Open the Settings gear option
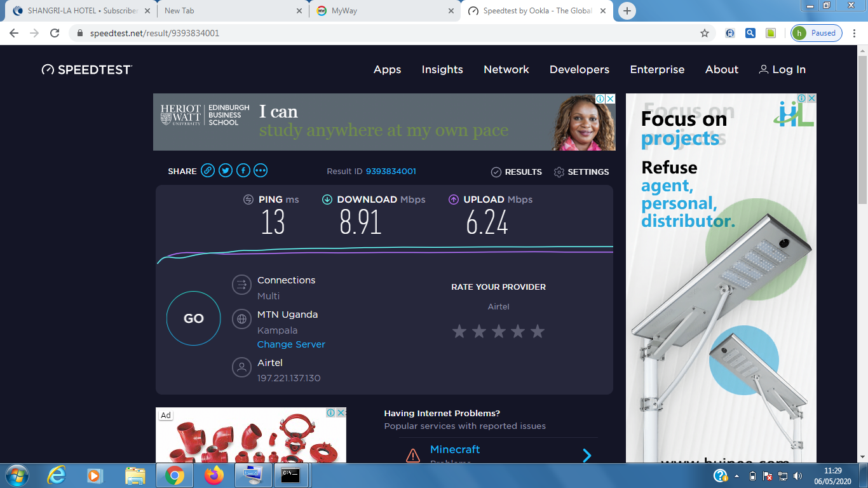The image size is (868, 488). pos(581,172)
